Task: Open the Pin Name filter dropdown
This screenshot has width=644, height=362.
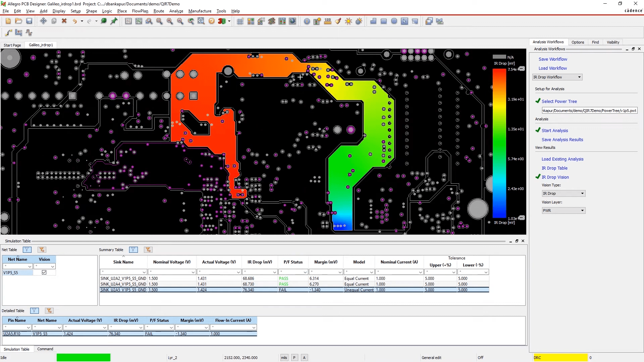Action: (x=28, y=327)
